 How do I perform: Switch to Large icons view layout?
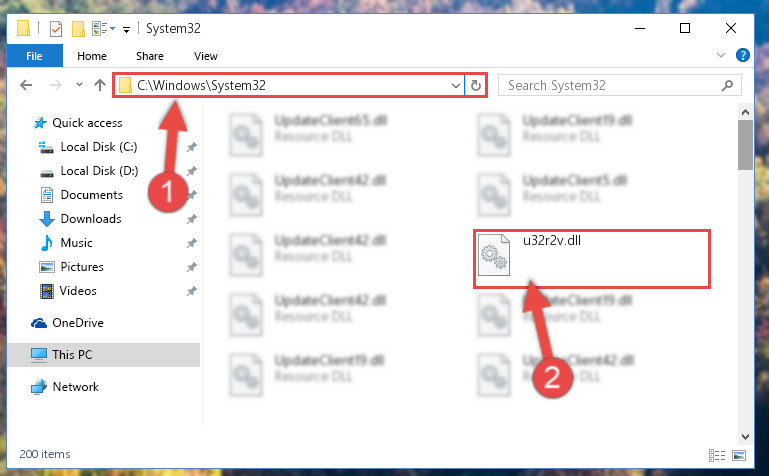739,455
